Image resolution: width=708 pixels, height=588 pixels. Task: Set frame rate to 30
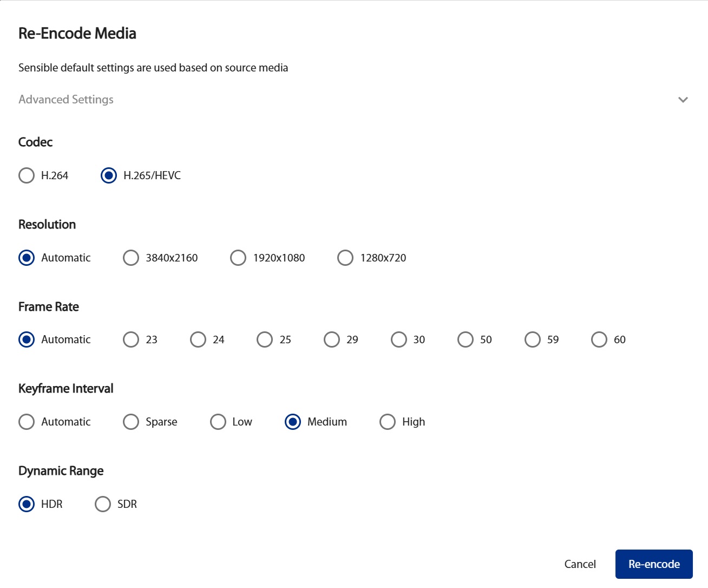point(399,339)
